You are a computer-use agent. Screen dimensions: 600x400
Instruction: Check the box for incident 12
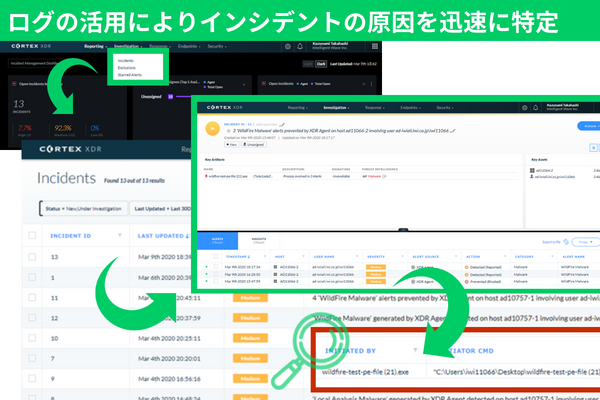click(x=32, y=318)
